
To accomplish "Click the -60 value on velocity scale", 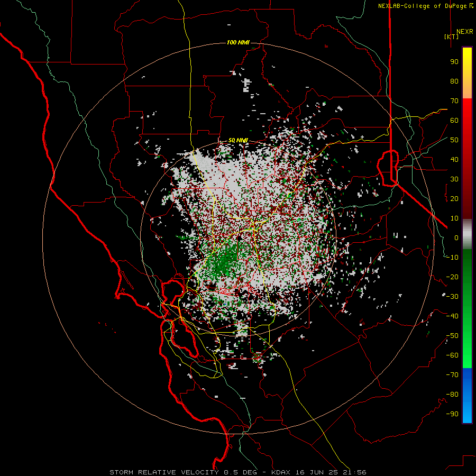I will (x=452, y=355).
